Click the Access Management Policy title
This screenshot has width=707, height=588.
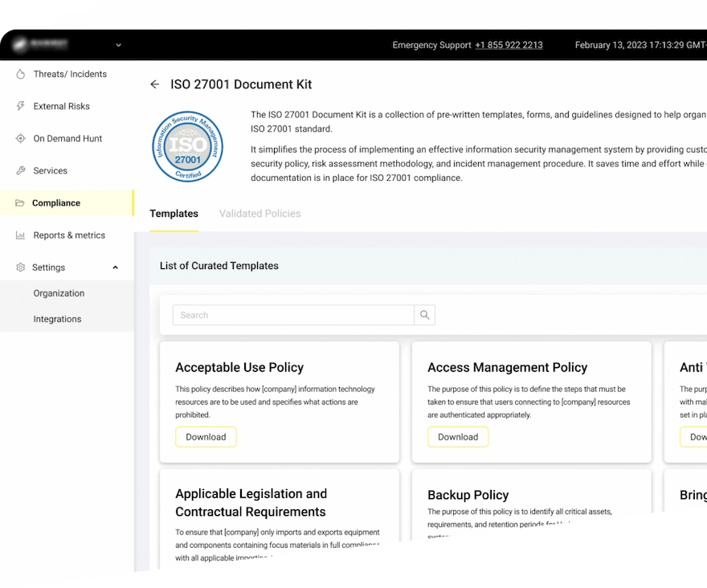507,368
